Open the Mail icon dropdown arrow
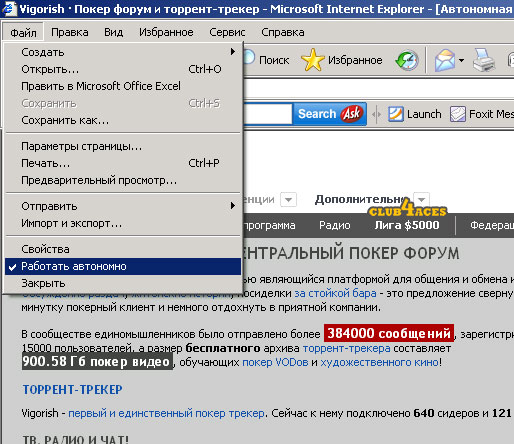The height and width of the screenshot is (444, 514). click(x=461, y=61)
